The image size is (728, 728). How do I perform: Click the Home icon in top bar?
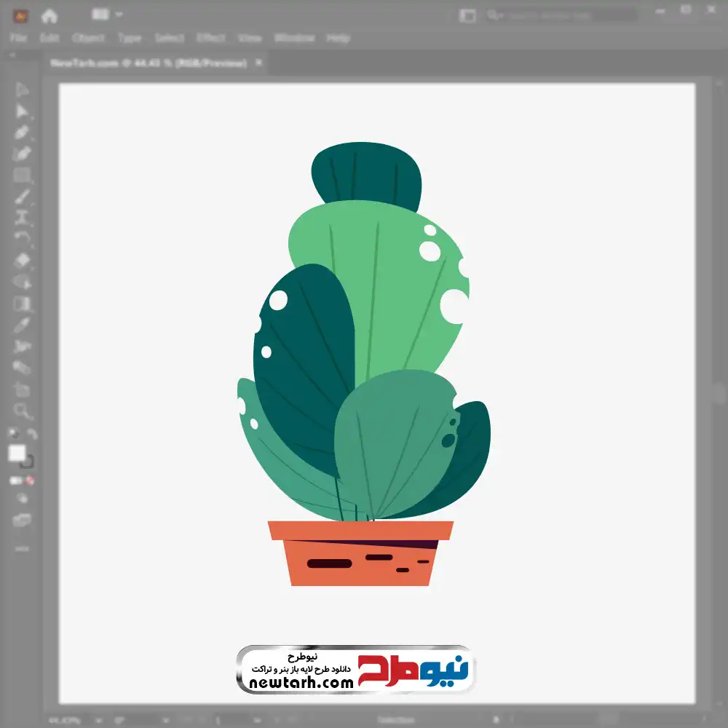(x=50, y=15)
